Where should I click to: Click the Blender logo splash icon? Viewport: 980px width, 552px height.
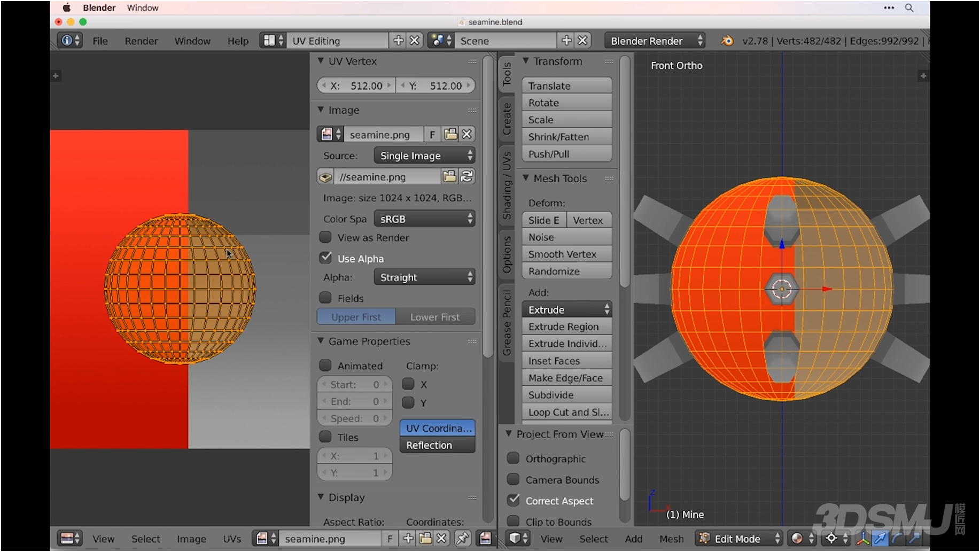tap(727, 41)
